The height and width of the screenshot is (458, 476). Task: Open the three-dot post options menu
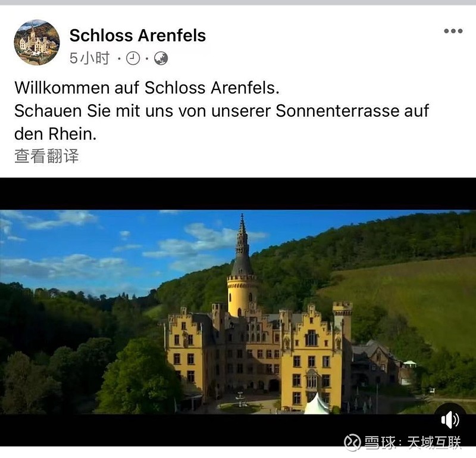pyautogui.click(x=453, y=31)
